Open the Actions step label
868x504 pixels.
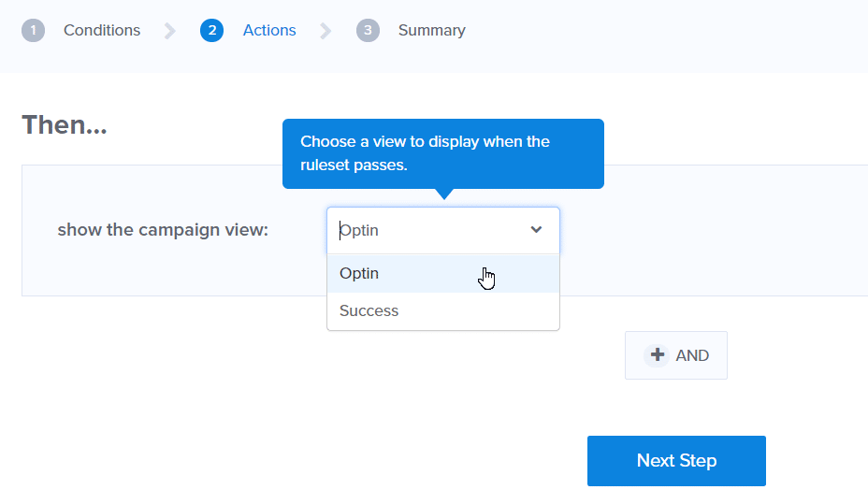coord(269,31)
